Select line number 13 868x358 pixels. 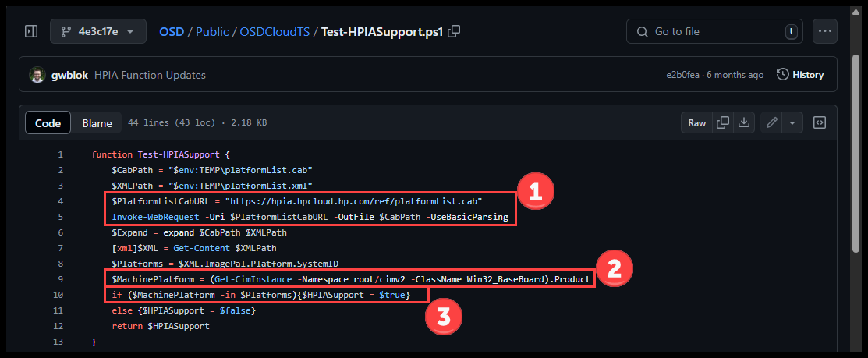(58, 342)
